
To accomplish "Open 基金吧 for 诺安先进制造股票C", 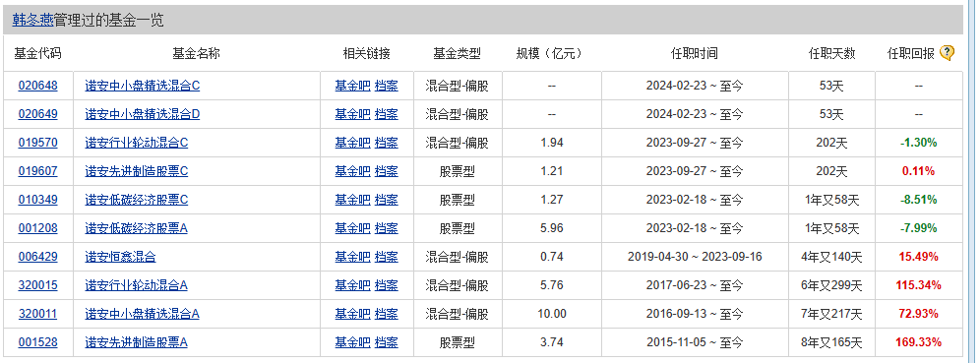I will coord(352,170).
